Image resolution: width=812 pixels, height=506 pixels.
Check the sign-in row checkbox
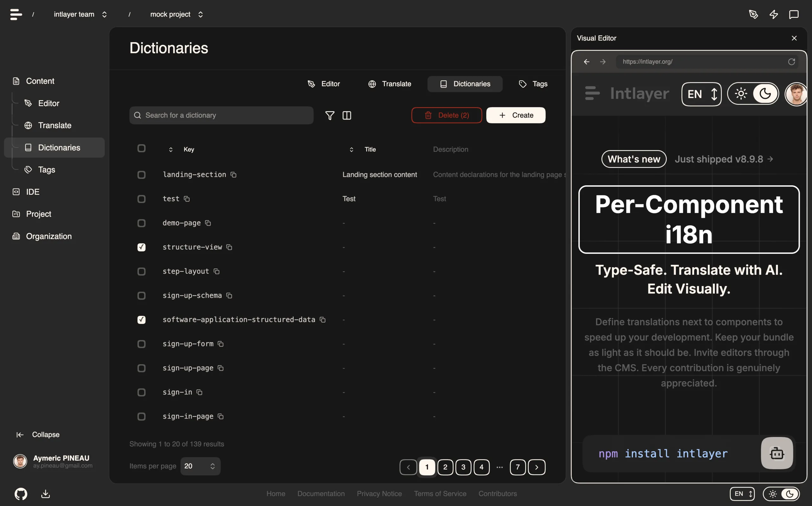141,392
